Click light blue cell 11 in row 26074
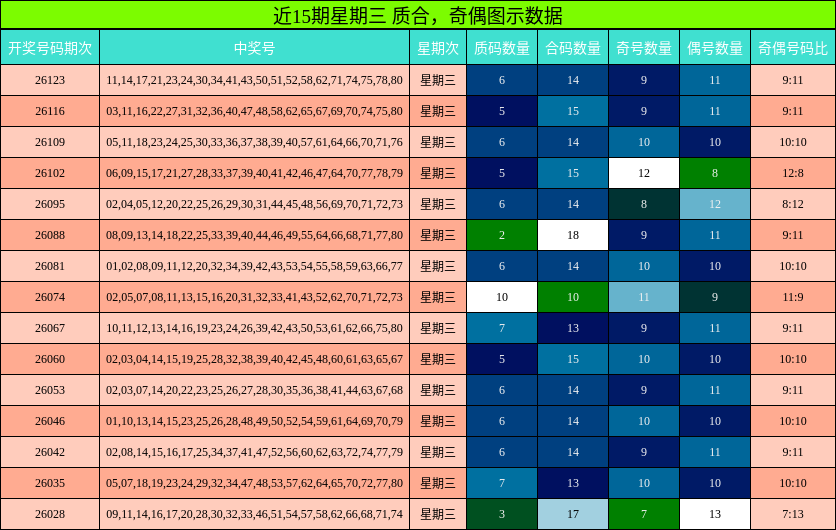 click(644, 296)
